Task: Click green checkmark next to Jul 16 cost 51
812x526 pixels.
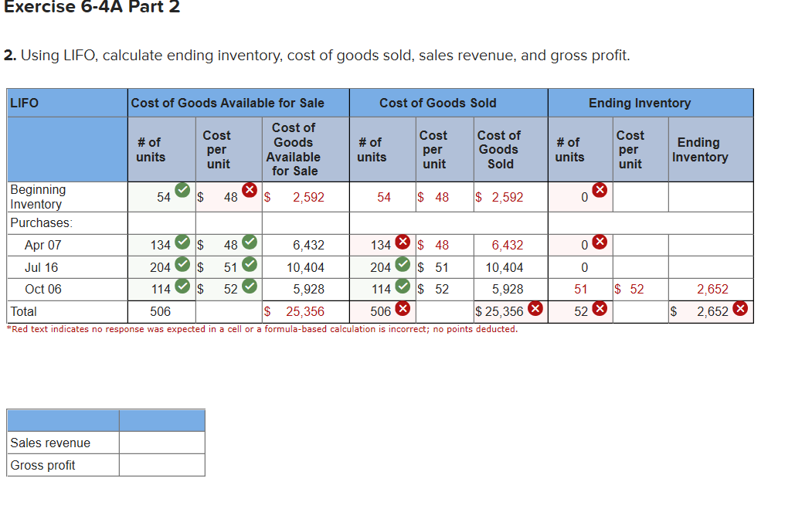Action: tap(250, 265)
